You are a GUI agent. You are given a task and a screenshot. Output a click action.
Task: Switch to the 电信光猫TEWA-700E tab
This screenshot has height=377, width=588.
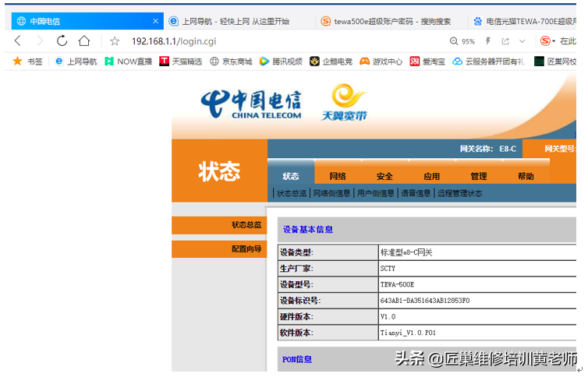[524, 21]
